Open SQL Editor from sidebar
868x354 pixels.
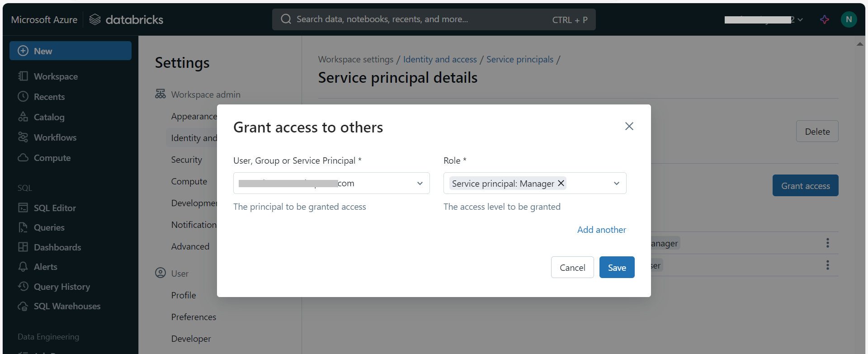point(54,208)
